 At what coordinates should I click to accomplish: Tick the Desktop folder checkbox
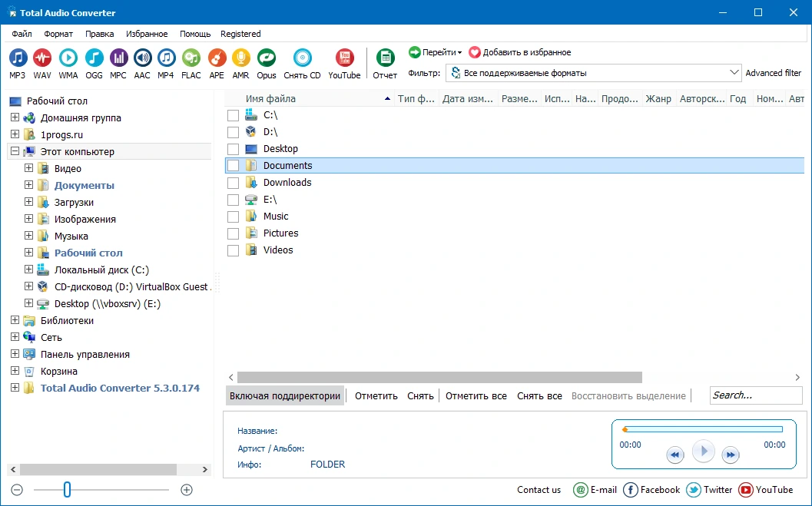[x=233, y=149]
